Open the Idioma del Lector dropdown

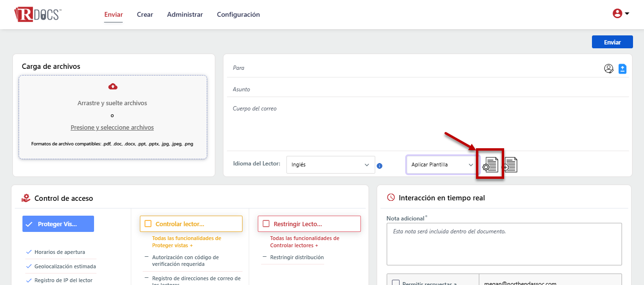click(x=330, y=165)
